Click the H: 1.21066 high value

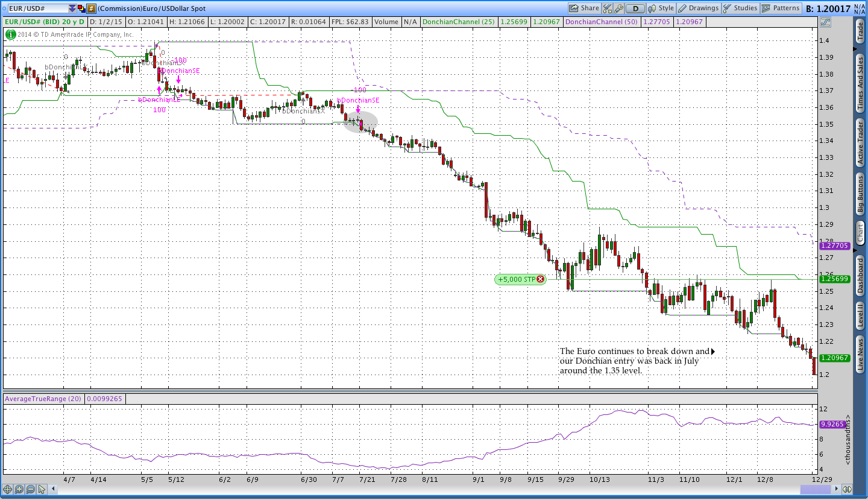(187, 22)
